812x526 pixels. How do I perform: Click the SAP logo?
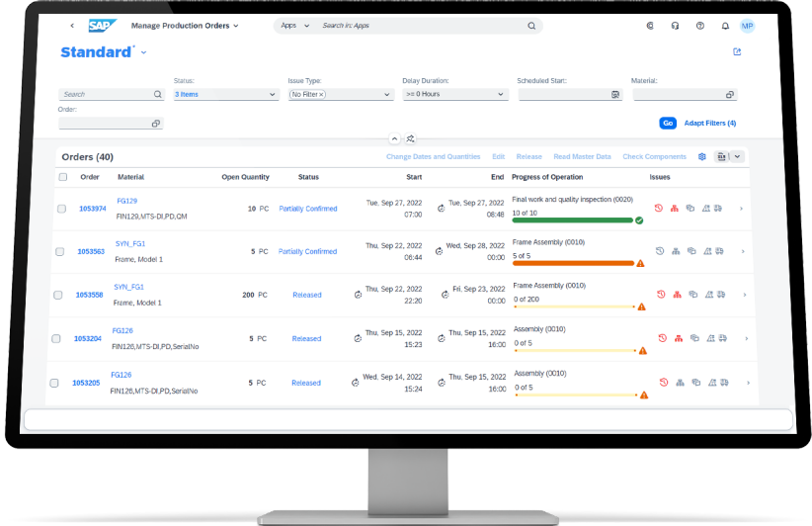[x=103, y=26]
